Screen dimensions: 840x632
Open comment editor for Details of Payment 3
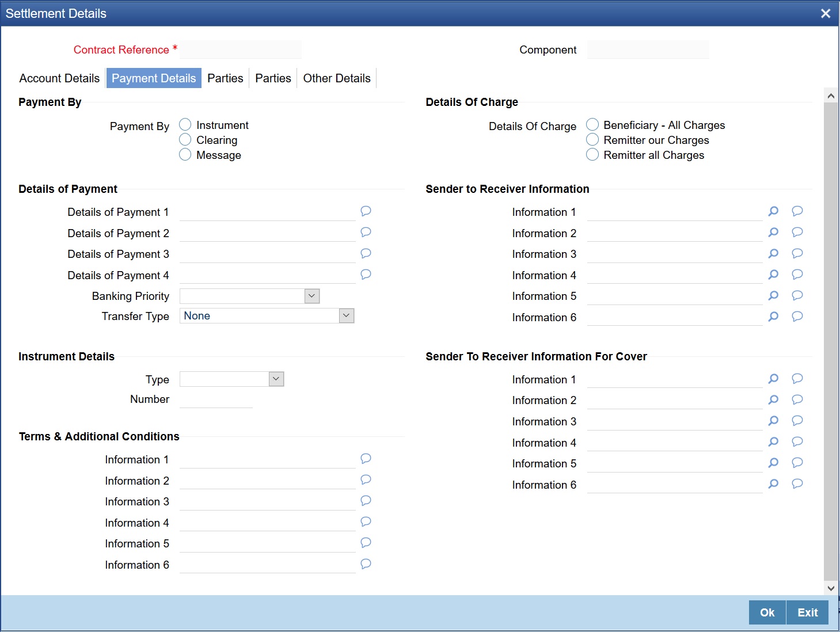tap(366, 253)
